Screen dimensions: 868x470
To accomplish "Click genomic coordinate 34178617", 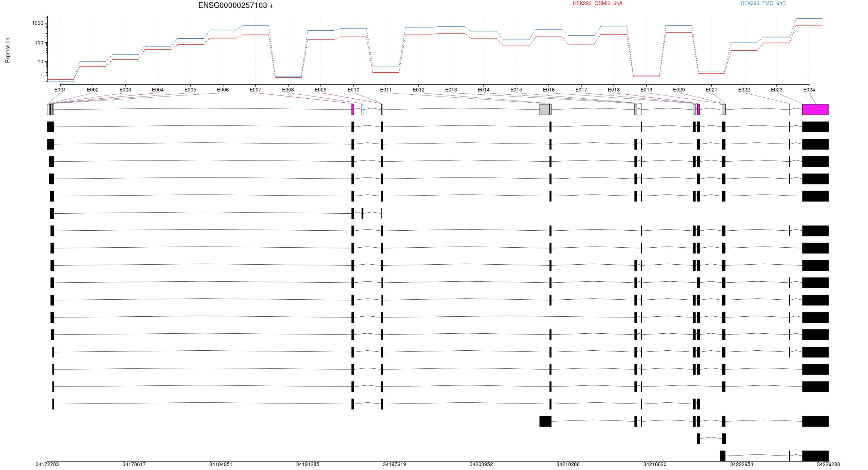I will click(134, 464).
